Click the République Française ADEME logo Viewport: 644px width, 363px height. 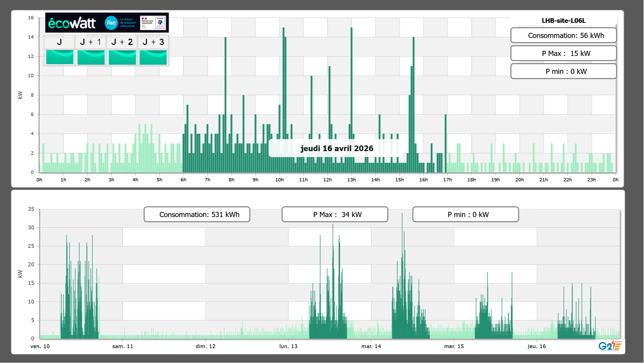point(153,23)
